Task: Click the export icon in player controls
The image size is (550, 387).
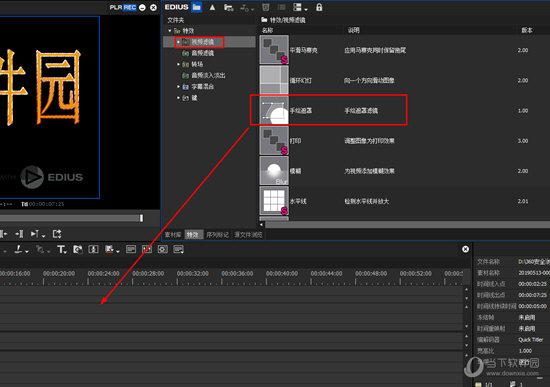Action: coord(57,234)
